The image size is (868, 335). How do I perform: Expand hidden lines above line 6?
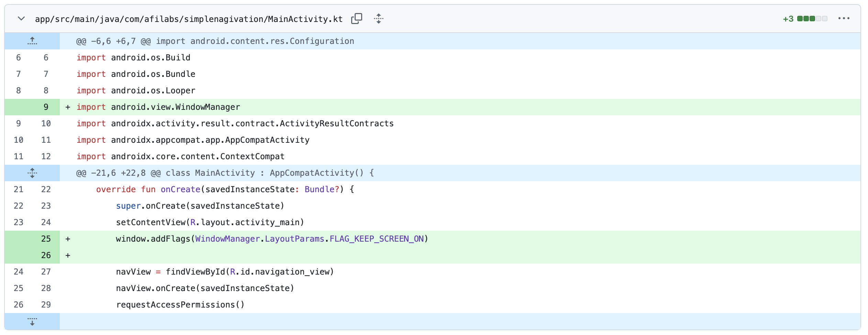tap(32, 41)
